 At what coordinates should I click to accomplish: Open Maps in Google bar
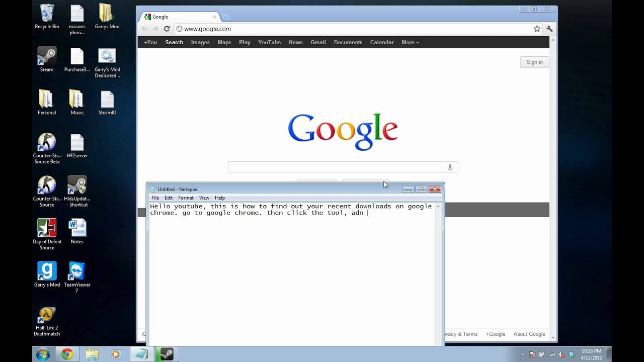click(x=224, y=42)
